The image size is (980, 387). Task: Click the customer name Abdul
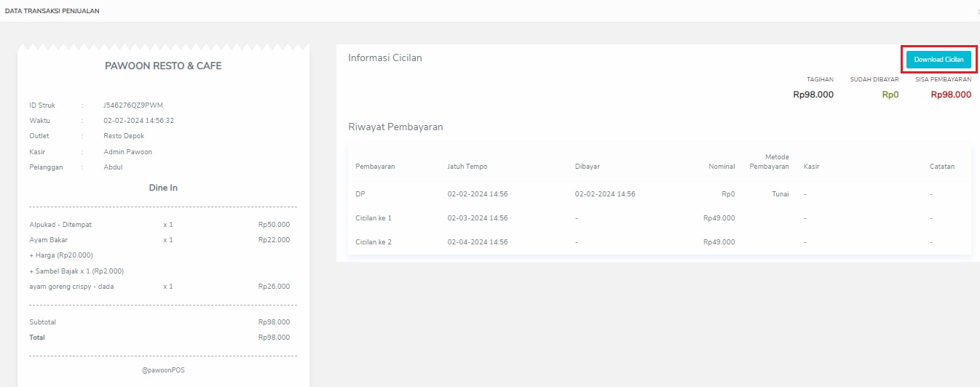coord(113,167)
